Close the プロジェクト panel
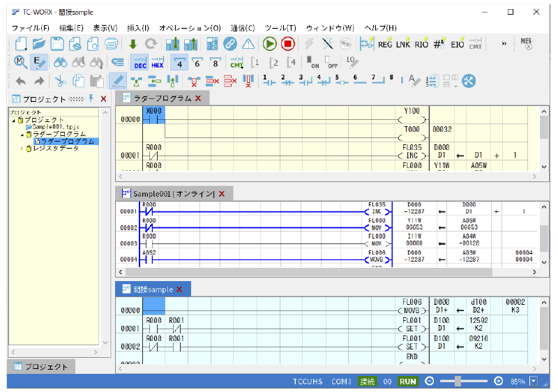Viewport: 558px width, 392px height. tap(103, 99)
